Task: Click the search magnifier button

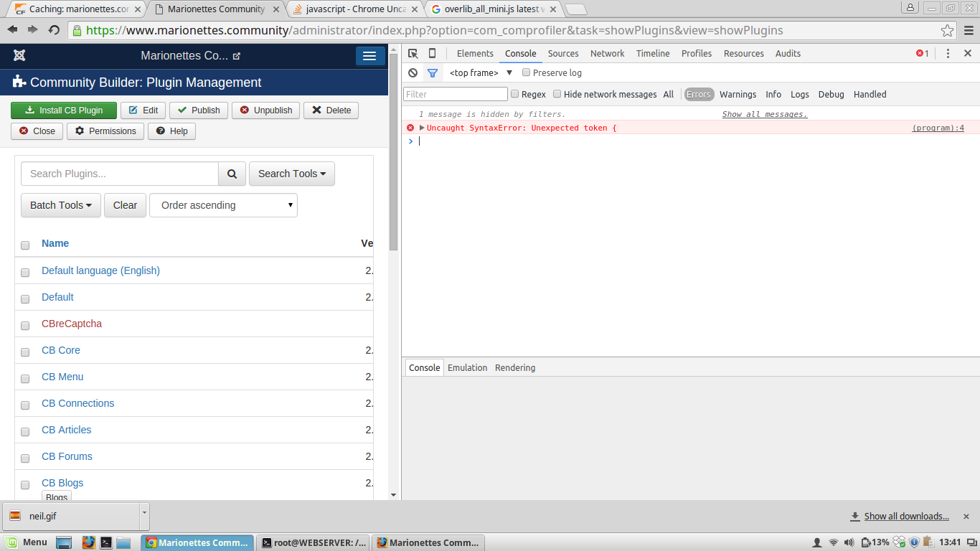Action: (232, 174)
